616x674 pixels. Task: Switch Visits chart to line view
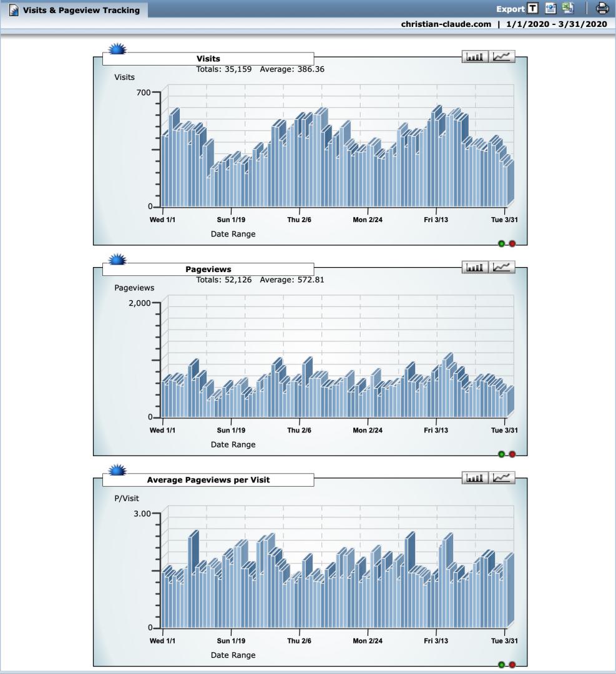click(x=502, y=57)
